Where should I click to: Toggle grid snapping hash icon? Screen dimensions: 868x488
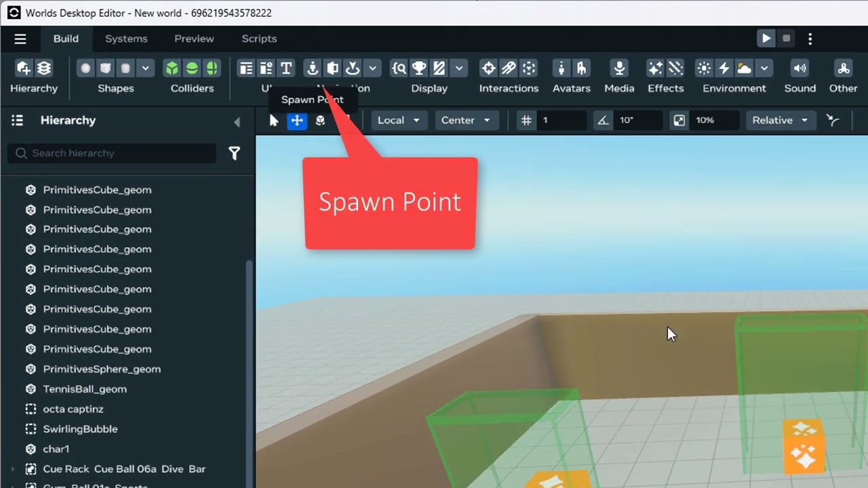pyautogui.click(x=526, y=121)
